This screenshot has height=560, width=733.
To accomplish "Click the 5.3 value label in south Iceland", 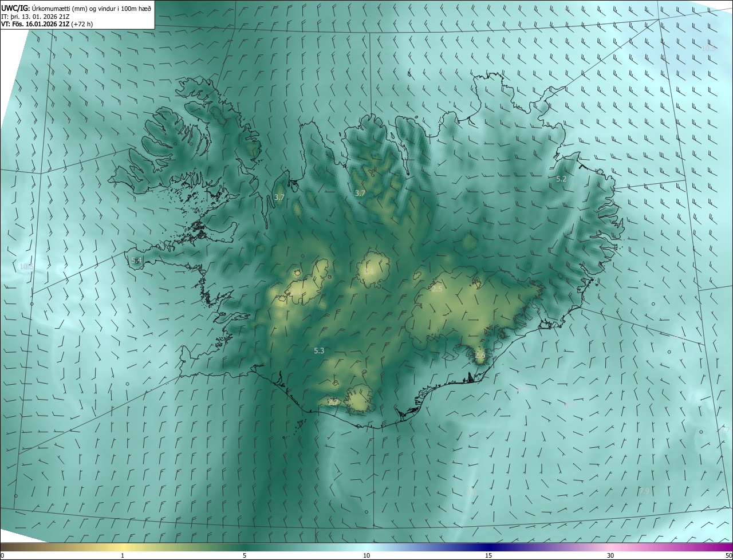I will click(319, 350).
